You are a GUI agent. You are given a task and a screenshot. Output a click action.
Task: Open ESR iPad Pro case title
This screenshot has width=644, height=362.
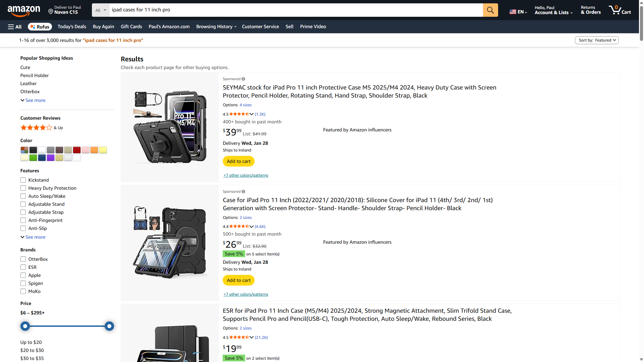[367, 315]
